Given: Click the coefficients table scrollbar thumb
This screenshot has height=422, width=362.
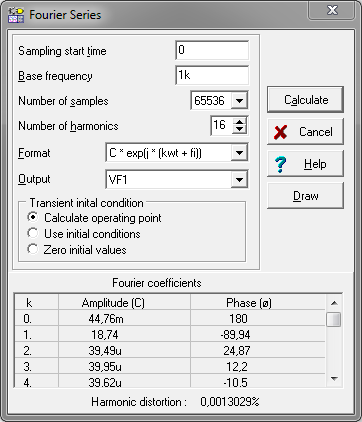Looking at the screenshot, I should 334,319.
